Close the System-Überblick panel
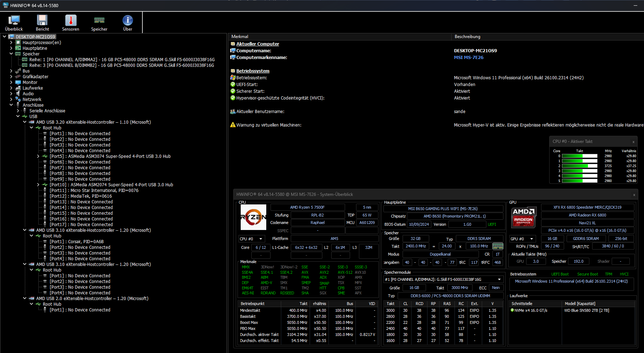The width and height of the screenshot is (644, 353). [x=634, y=195]
